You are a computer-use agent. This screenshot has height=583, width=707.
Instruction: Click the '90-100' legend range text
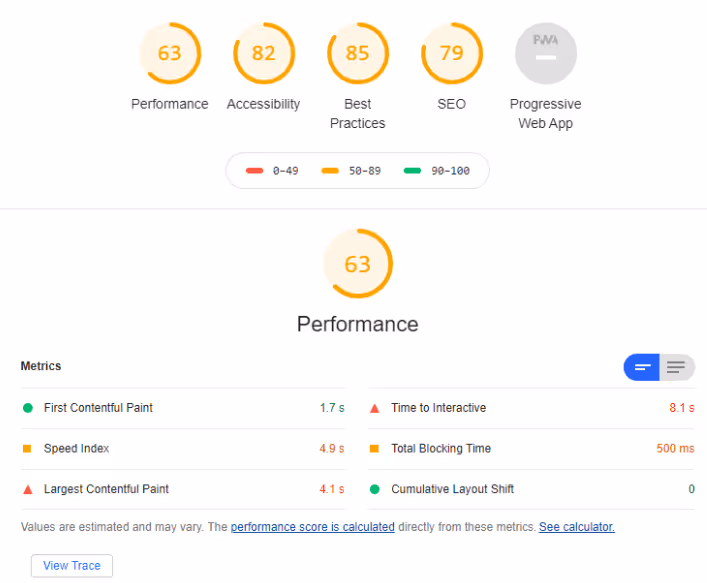point(450,171)
